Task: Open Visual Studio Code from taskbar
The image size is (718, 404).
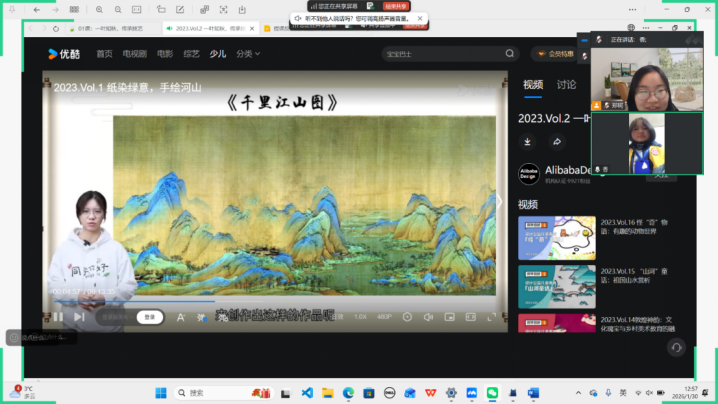Action: coord(307,393)
